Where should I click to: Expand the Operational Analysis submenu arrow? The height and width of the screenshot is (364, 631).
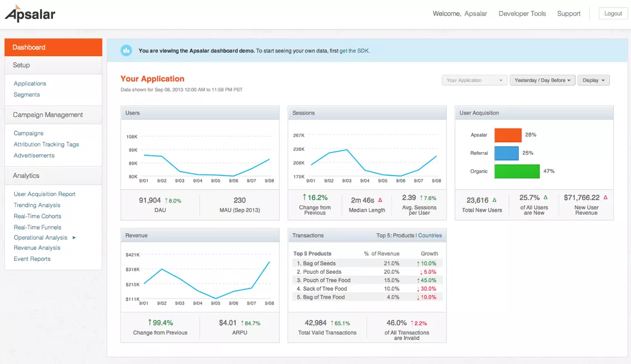[74, 237]
